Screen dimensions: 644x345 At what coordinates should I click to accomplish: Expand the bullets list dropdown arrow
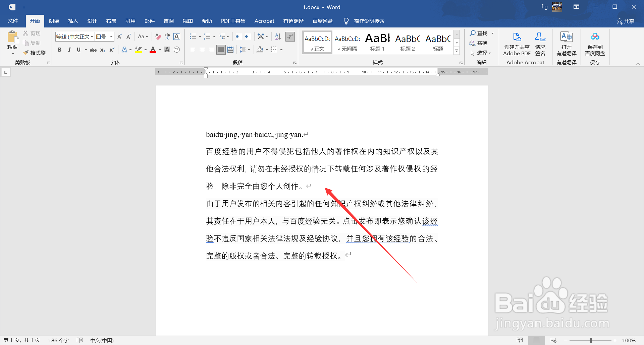pyautogui.click(x=200, y=37)
